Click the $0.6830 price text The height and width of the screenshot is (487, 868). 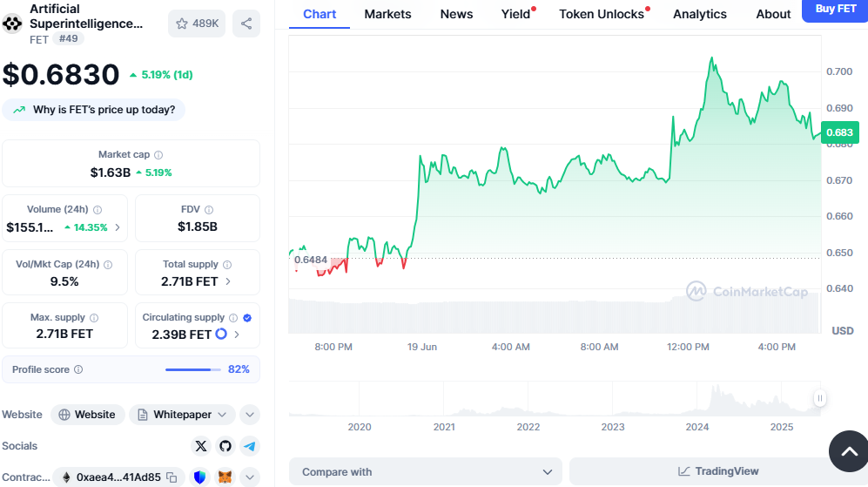coord(61,74)
